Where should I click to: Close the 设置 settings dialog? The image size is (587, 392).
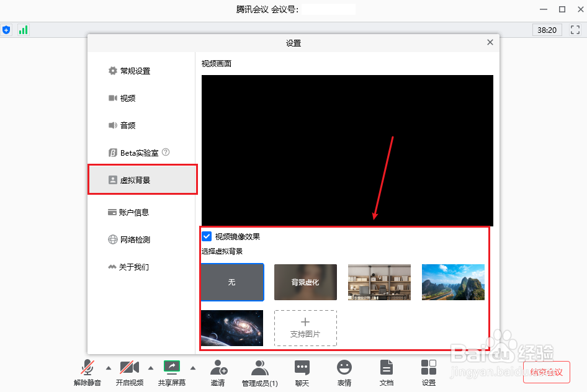(x=490, y=42)
